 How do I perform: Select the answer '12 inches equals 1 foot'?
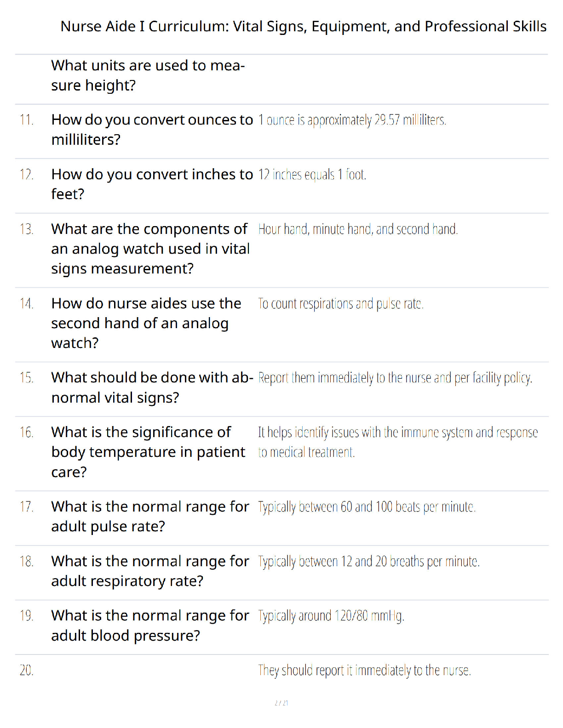tap(312, 175)
